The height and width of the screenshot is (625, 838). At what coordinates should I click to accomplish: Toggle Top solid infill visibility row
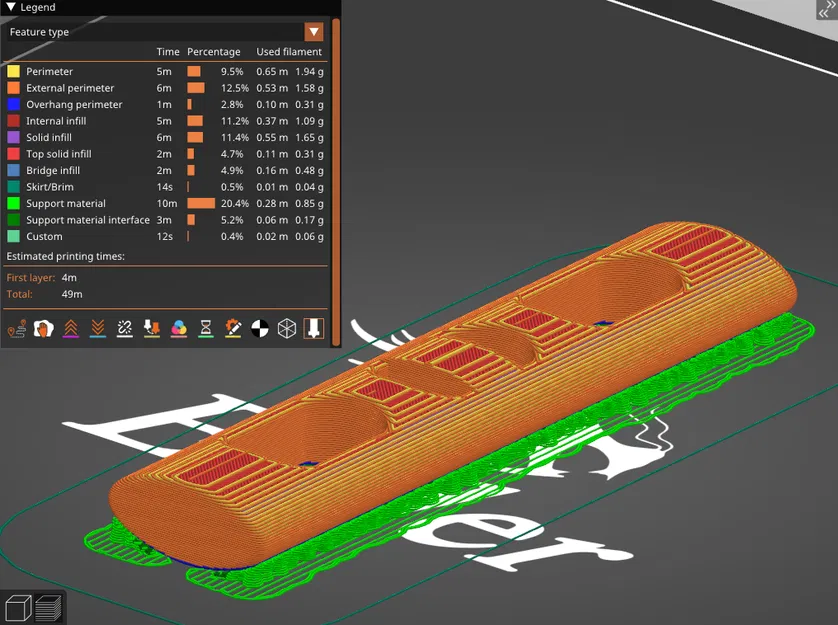coord(165,154)
